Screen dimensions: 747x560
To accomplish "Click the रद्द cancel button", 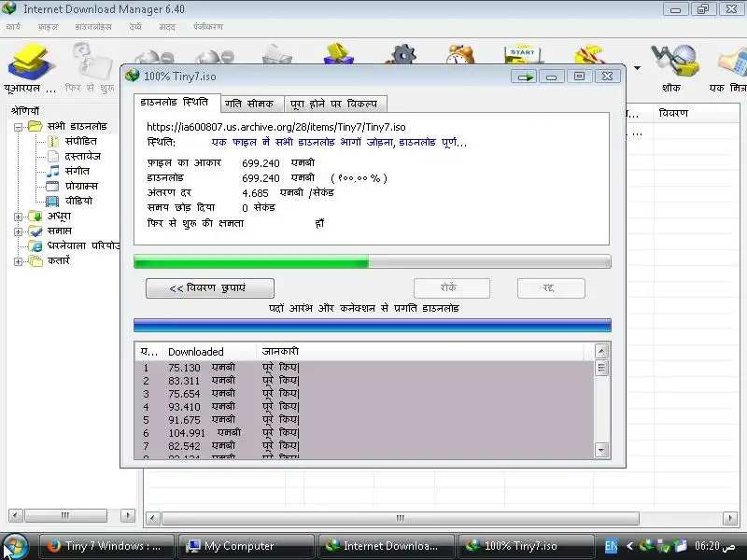I will pyautogui.click(x=551, y=288).
